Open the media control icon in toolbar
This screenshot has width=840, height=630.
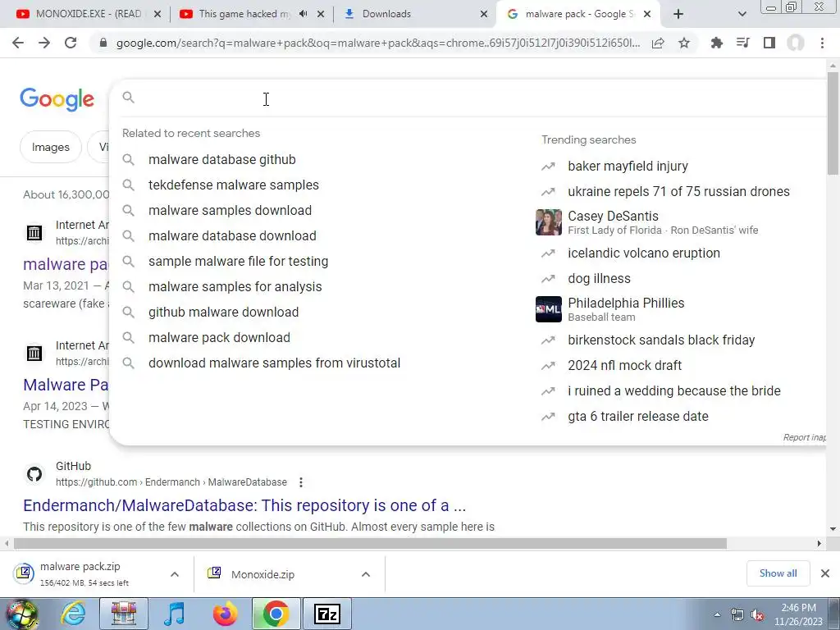[742, 43]
